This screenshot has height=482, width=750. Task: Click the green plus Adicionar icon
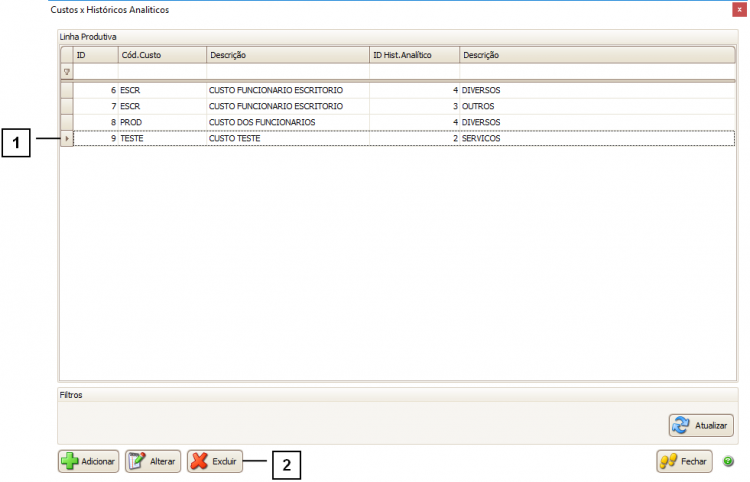[71, 462]
